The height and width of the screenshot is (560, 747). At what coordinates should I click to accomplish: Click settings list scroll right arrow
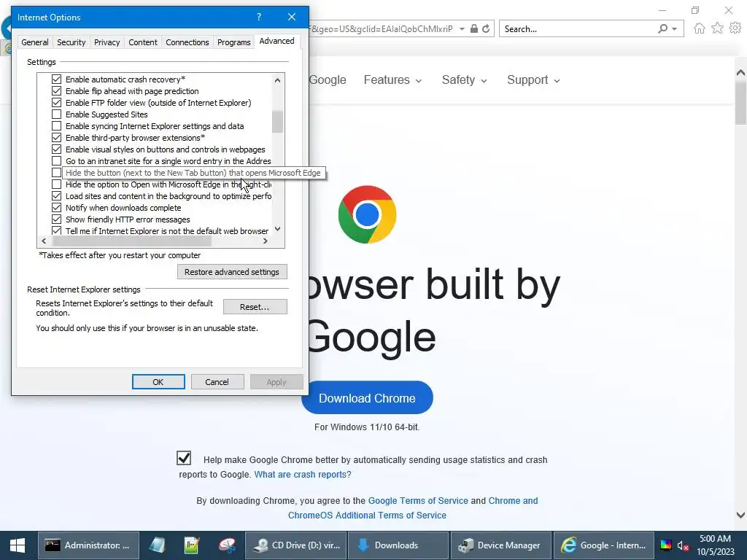tap(266, 241)
